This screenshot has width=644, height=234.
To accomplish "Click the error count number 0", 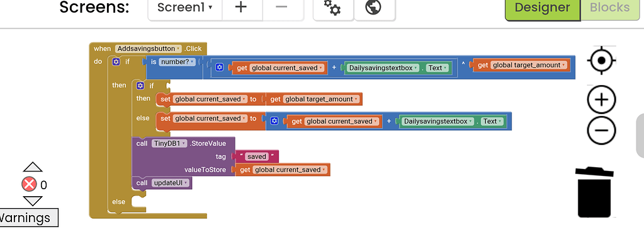I will click(43, 185).
